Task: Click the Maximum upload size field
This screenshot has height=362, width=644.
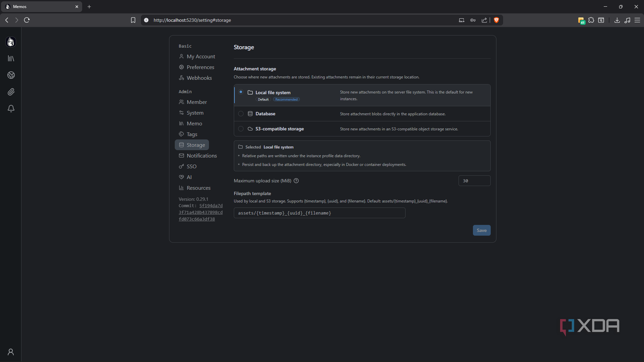Action: point(474,181)
